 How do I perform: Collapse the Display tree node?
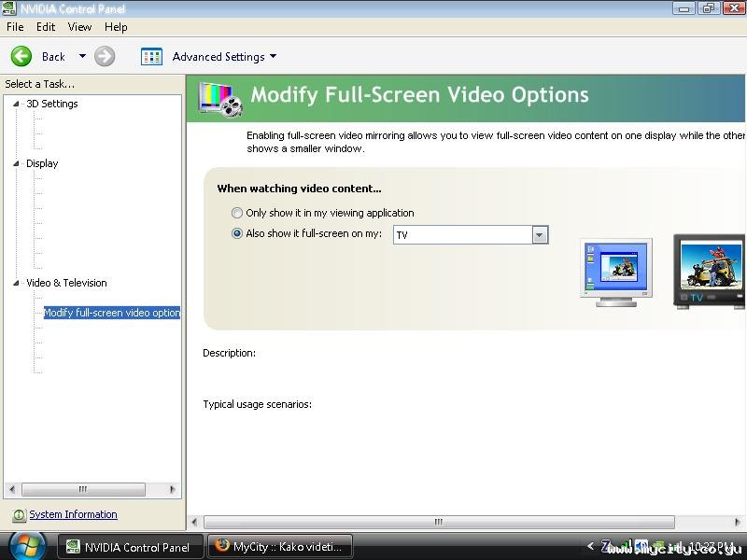16,164
